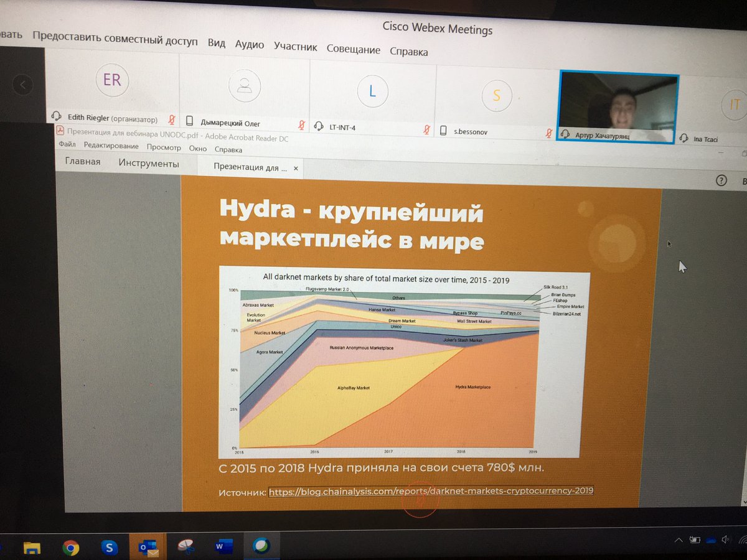Close the 'Презентация для ...' document tab

click(x=296, y=168)
